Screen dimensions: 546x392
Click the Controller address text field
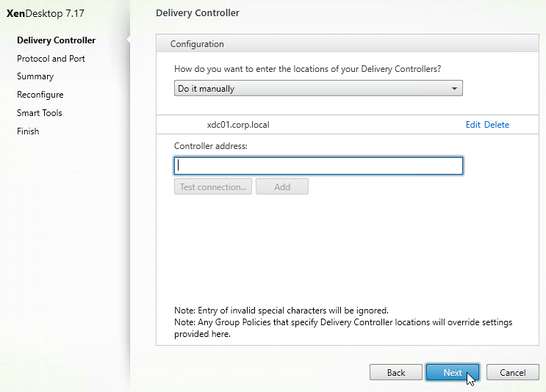click(x=318, y=166)
